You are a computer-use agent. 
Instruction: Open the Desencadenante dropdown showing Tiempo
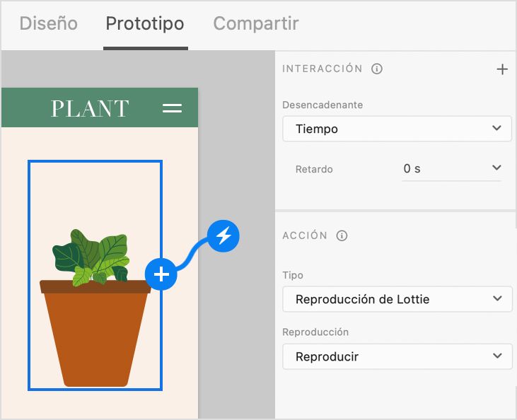397,129
